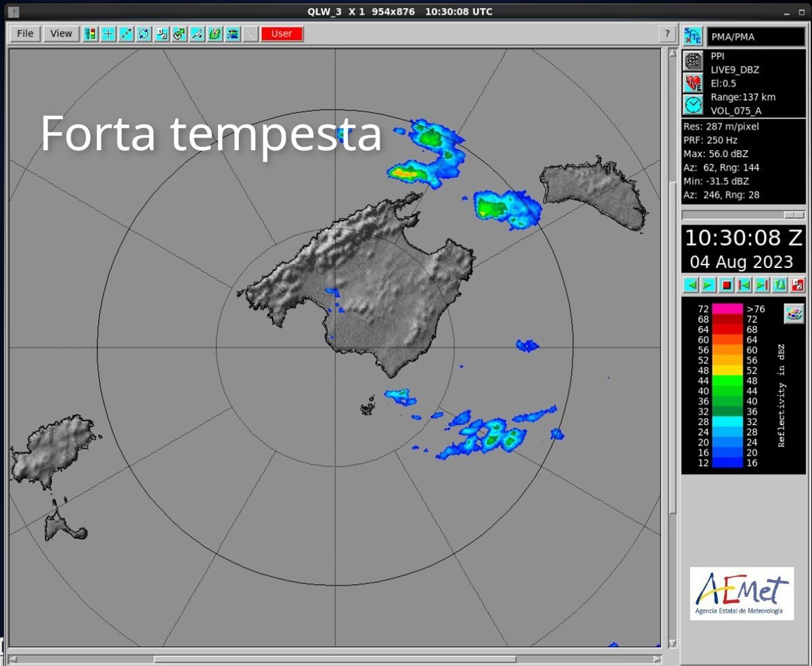The width and height of the screenshot is (812, 666).
Task: Select the crosshair cursor tool
Action: pos(108,34)
